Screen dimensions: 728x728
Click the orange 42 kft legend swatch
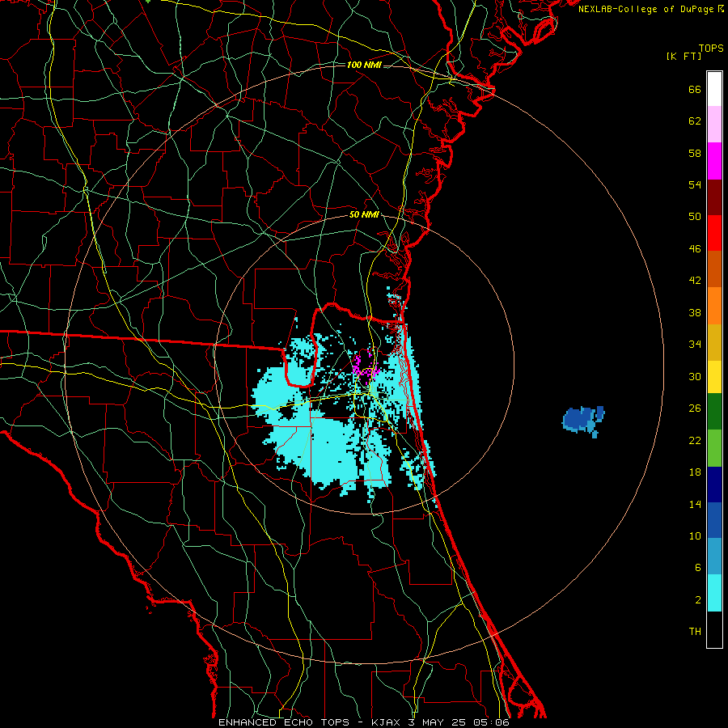pyautogui.click(x=714, y=305)
